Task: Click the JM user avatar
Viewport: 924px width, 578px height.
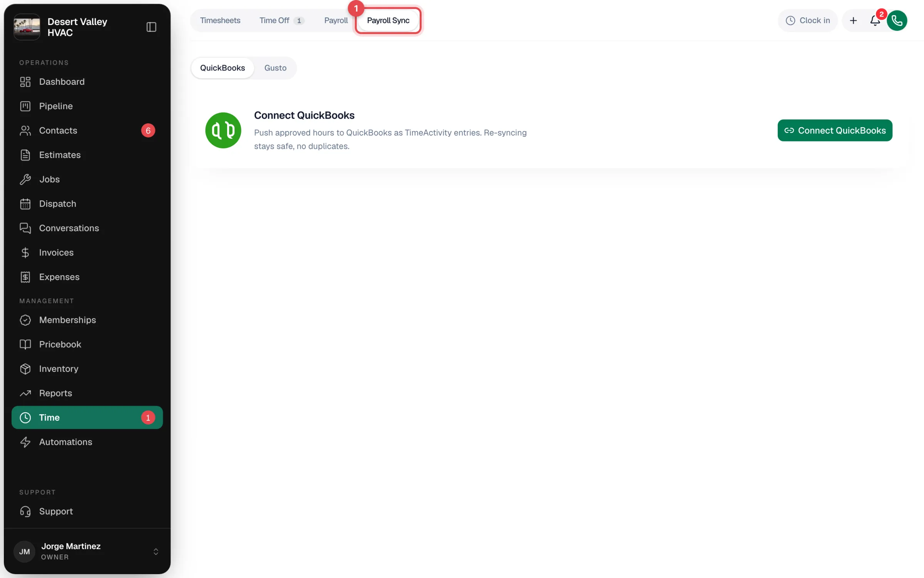Action: [25, 551]
